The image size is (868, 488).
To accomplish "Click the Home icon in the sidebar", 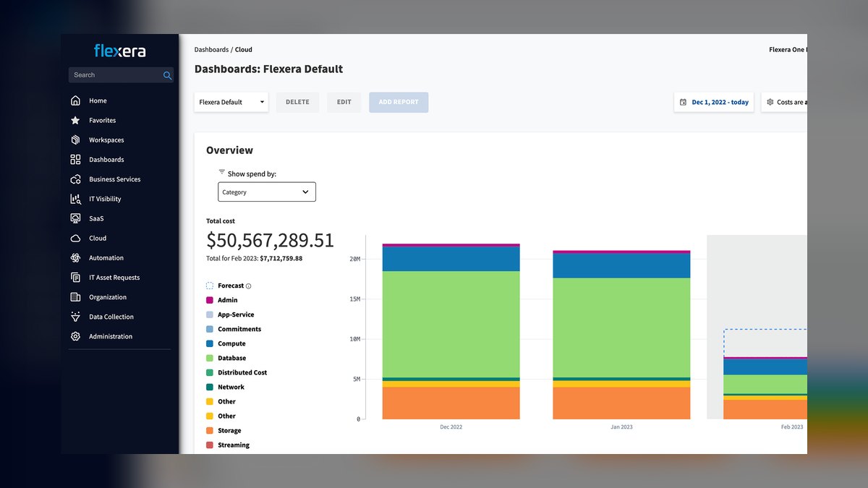I will tap(75, 100).
